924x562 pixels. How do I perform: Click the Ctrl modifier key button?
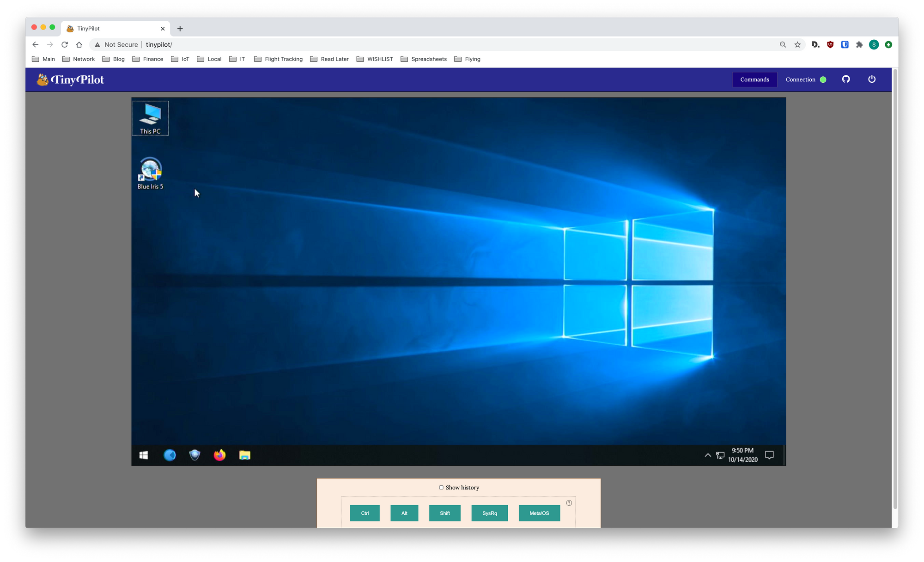[x=365, y=513]
